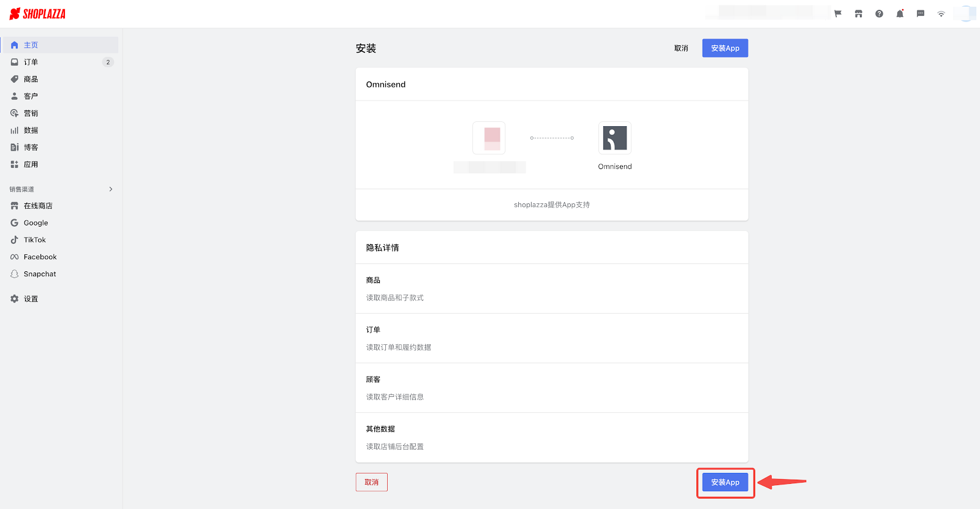Click the 顾客 permission heading
The image size is (980, 509).
pos(374,379)
